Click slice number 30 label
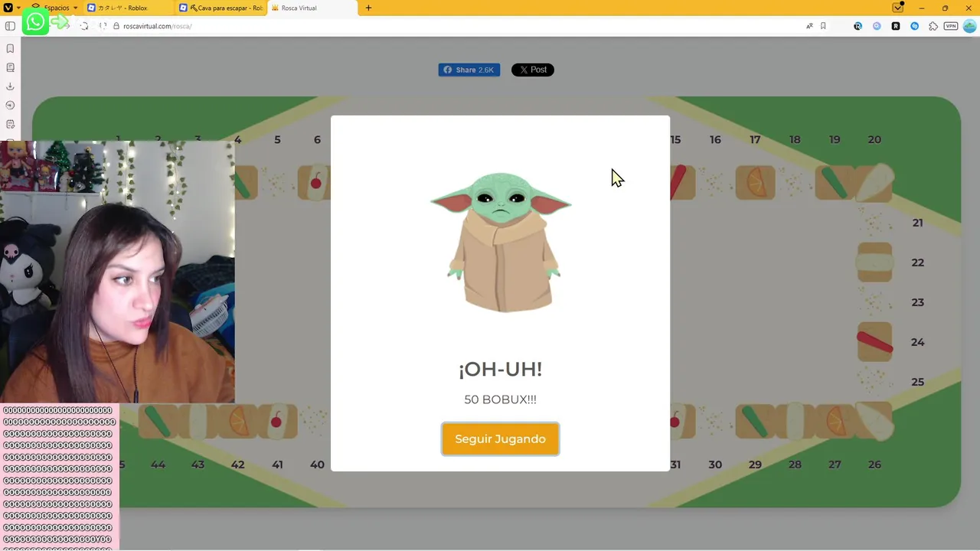 (x=715, y=465)
